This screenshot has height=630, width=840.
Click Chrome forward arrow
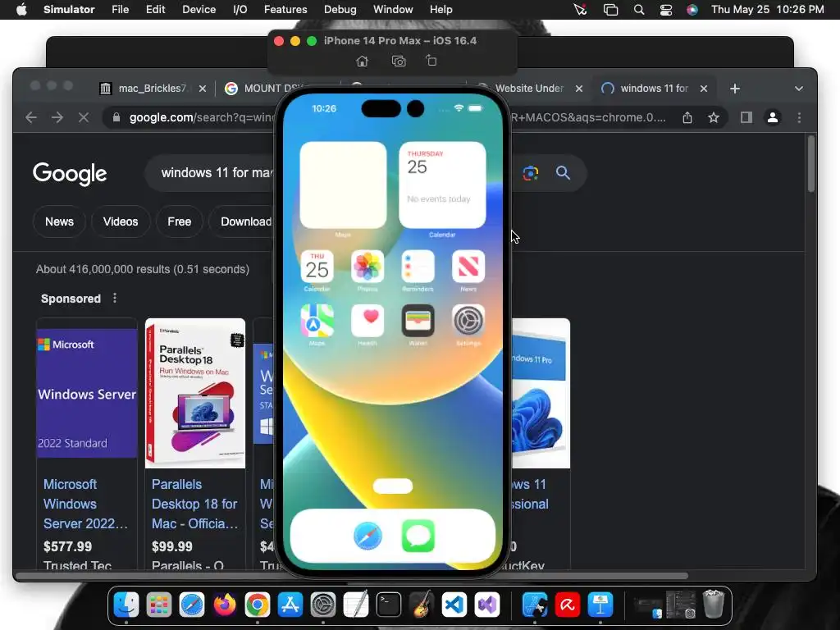click(57, 117)
